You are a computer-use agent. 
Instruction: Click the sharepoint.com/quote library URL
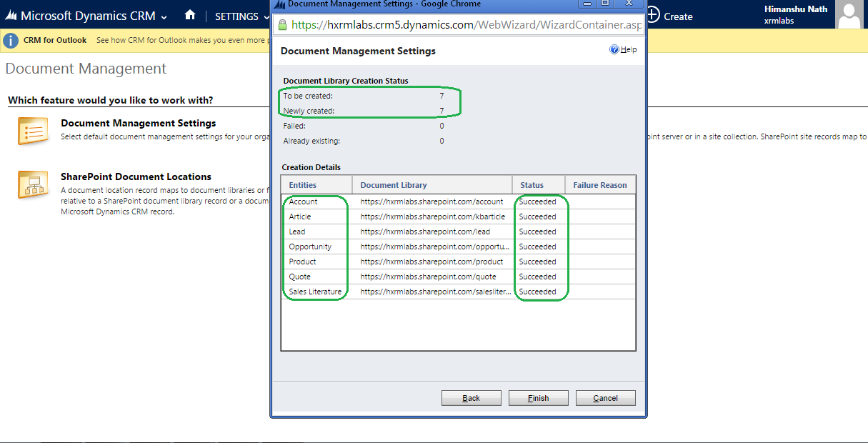coord(428,277)
